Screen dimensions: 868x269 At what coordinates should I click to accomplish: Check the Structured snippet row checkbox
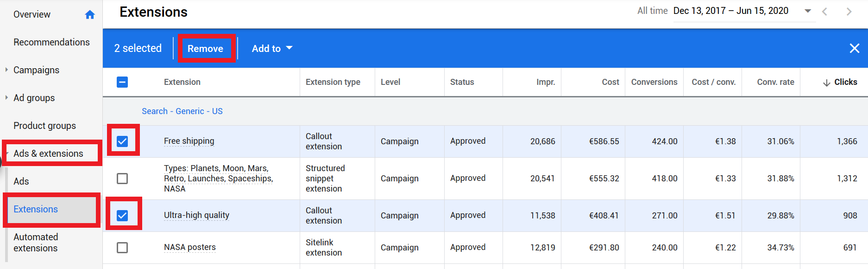[x=122, y=179]
